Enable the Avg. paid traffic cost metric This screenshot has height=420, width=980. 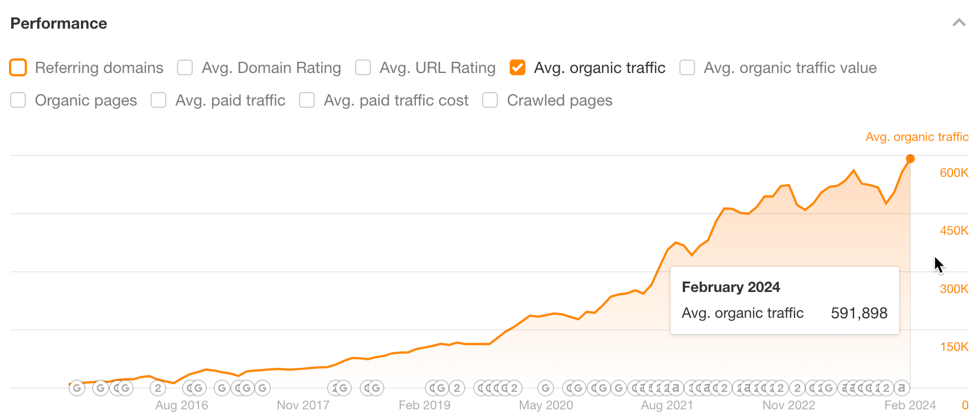307,100
